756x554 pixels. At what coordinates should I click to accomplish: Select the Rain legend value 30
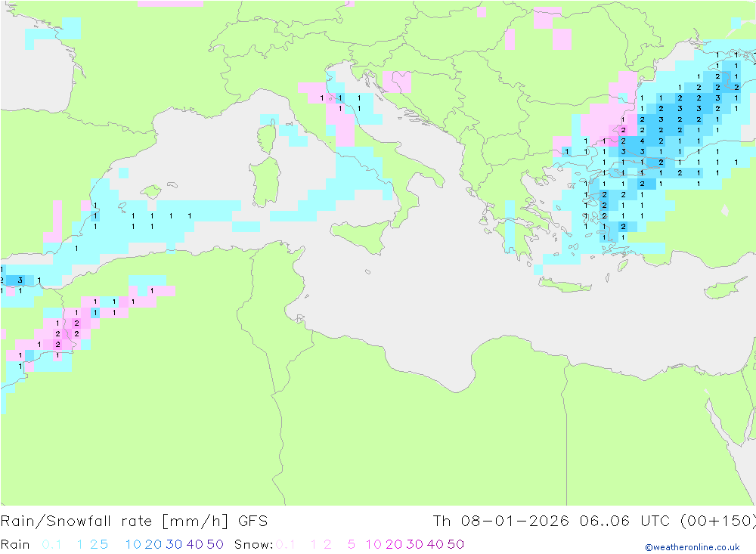click(174, 544)
